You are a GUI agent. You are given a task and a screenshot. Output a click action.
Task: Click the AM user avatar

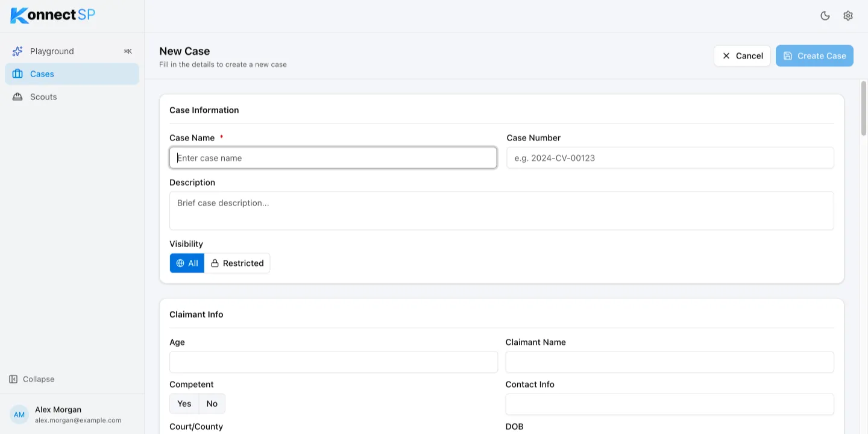(19, 415)
